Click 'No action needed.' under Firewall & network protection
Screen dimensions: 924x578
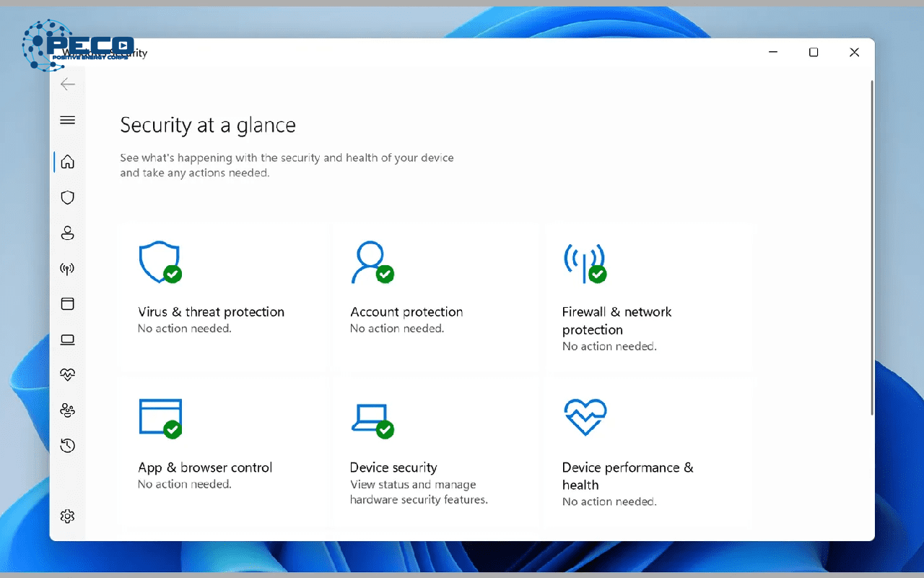(x=609, y=347)
